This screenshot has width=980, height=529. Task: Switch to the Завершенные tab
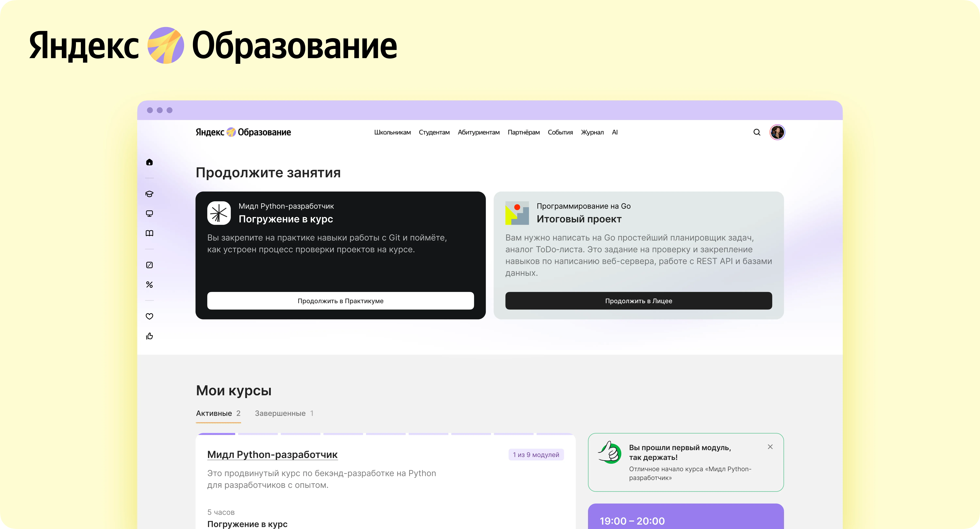281,413
